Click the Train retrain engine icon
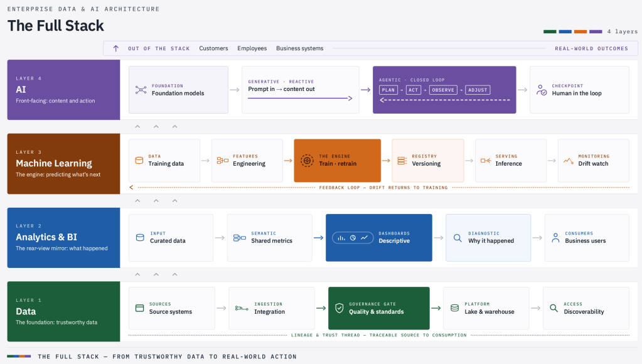642x364 pixels. 307,160
